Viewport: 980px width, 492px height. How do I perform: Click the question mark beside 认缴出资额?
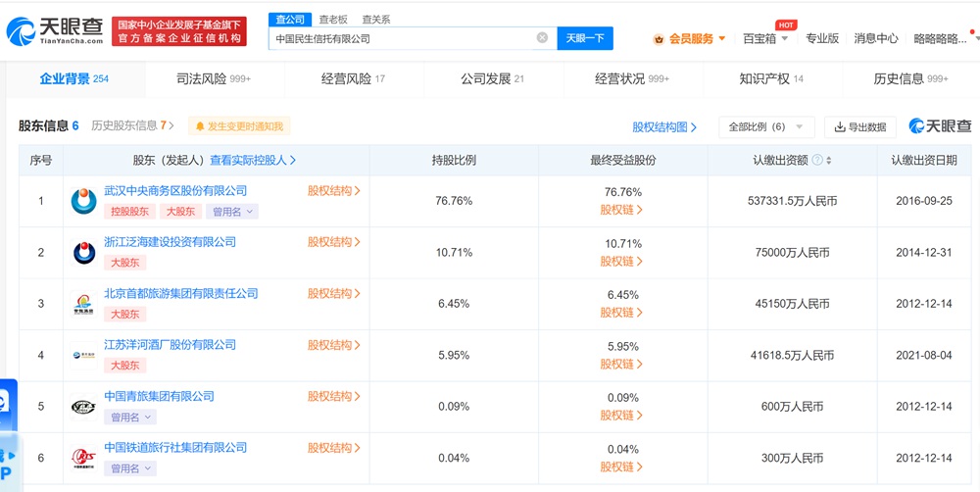817,160
